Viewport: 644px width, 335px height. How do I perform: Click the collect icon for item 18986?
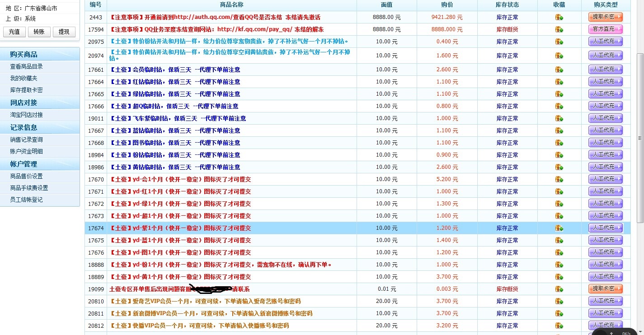pos(559,167)
